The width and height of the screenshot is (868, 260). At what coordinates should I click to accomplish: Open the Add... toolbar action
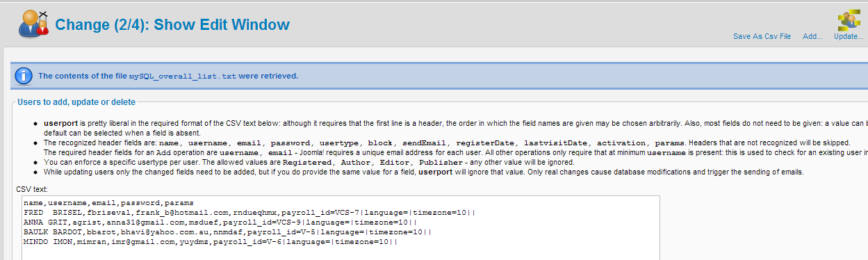[x=812, y=36]
